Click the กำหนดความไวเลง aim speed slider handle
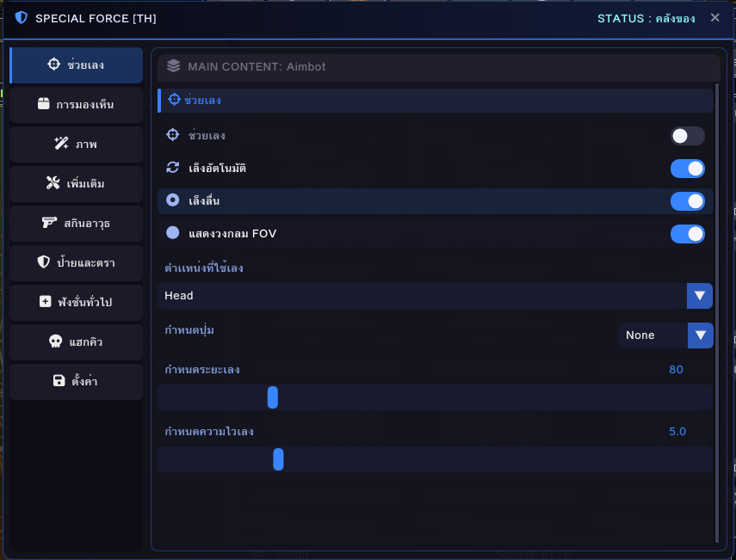 [x=278, y=458]
